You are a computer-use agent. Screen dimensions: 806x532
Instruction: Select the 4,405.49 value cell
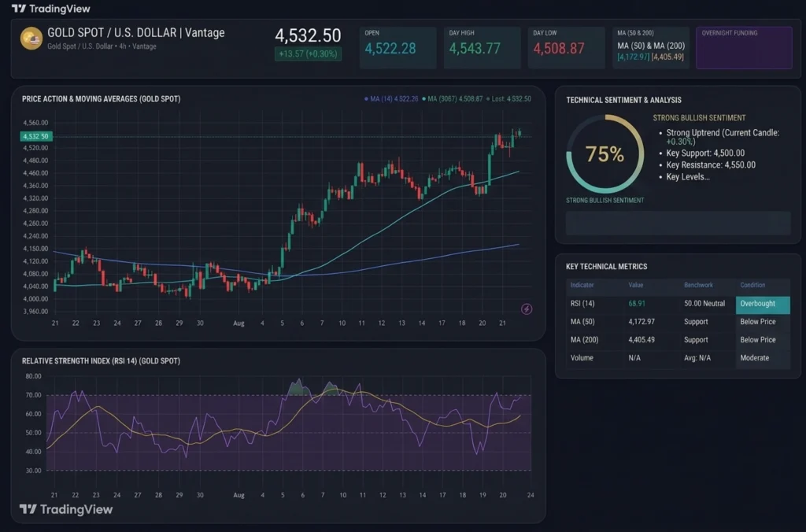(641, 340)
